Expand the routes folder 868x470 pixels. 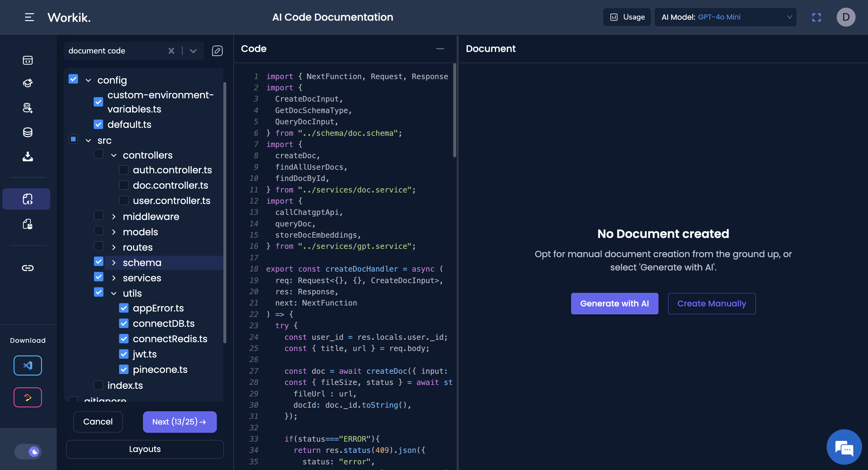[x=113, y=247]
